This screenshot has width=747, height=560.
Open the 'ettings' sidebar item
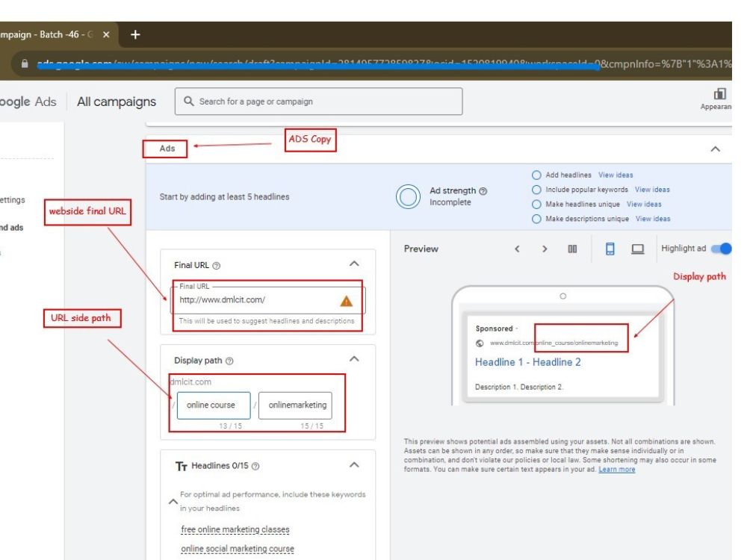[x=13, y=200]
